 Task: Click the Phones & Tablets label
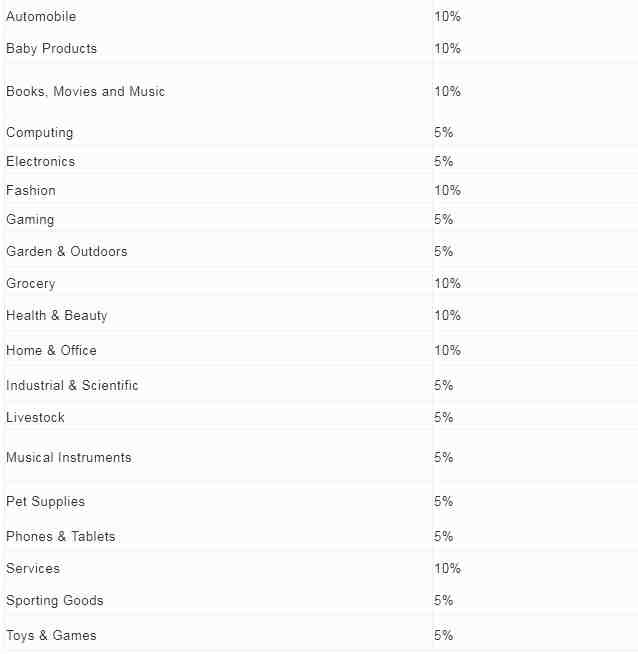[x=61, y=536]
